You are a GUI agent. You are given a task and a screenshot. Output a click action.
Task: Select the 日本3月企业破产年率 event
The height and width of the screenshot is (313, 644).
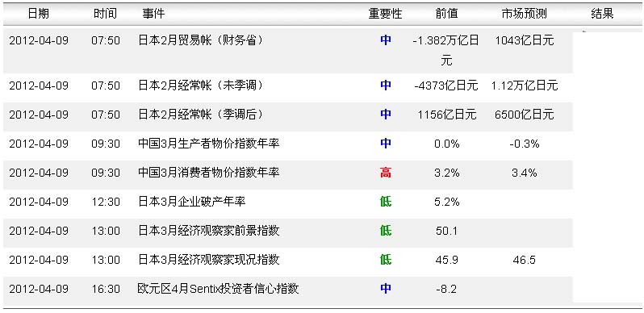192,202
